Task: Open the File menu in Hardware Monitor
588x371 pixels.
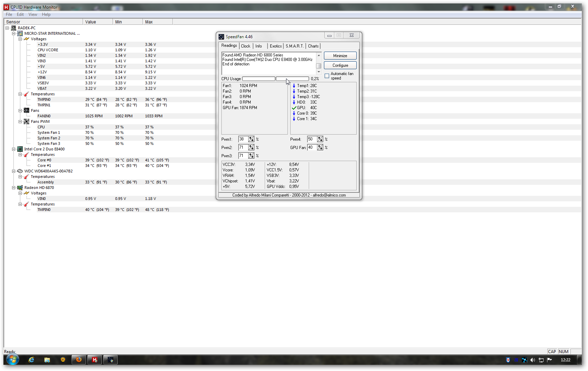Action: point(9,14)
